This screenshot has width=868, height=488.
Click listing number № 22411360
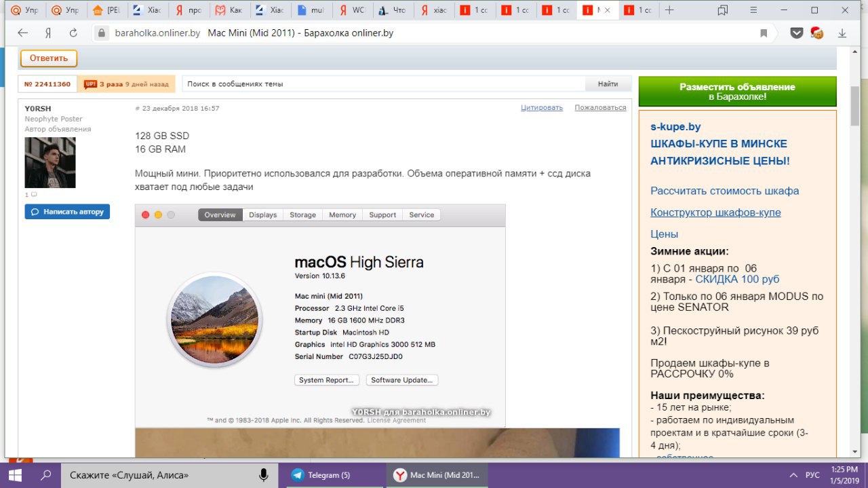click(47, 84)
